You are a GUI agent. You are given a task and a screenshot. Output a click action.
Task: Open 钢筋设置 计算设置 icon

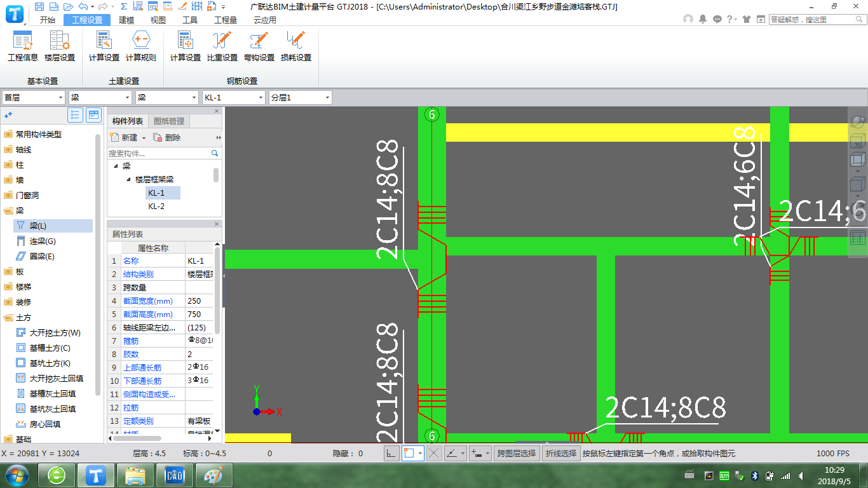pos(186,46)
